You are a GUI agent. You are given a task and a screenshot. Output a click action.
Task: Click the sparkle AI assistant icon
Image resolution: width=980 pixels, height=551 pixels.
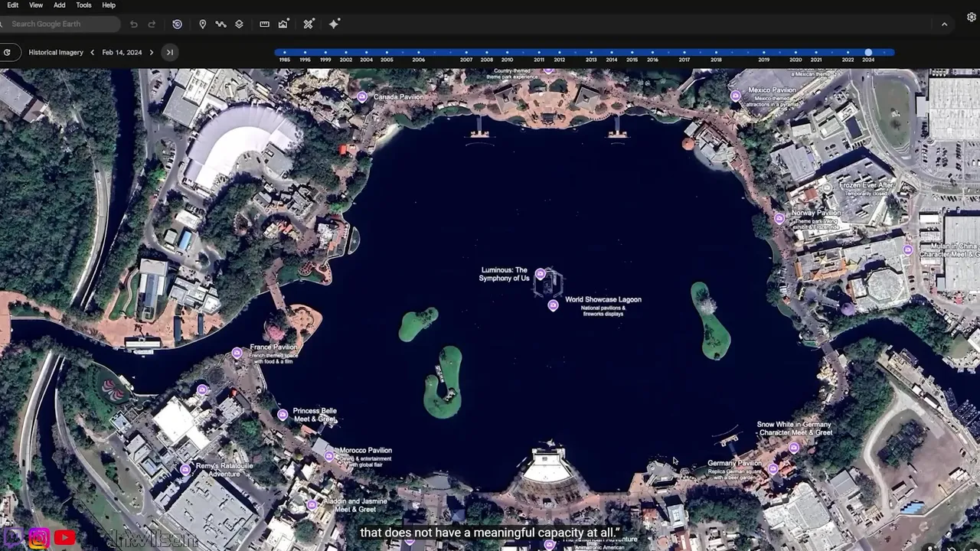point(334,24)
